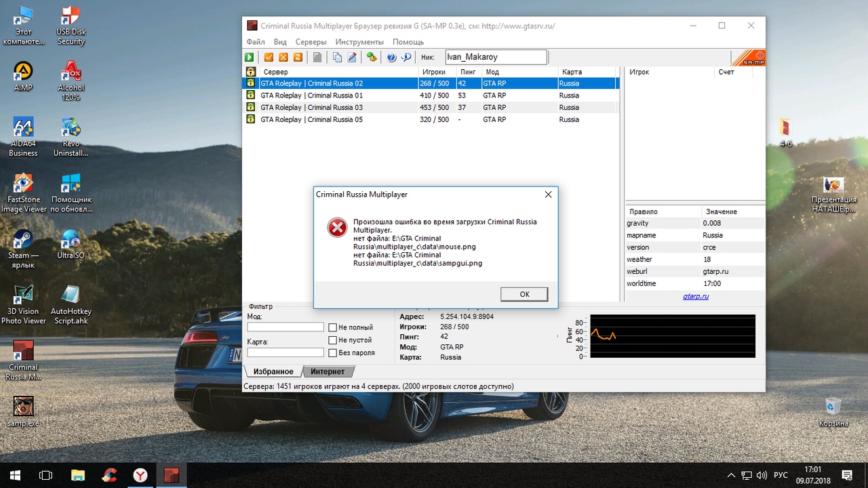Viewport: 868px width, 488px height.
Task: Select the Корзина recycle bin icon
Action: click(x=833, y=411)
